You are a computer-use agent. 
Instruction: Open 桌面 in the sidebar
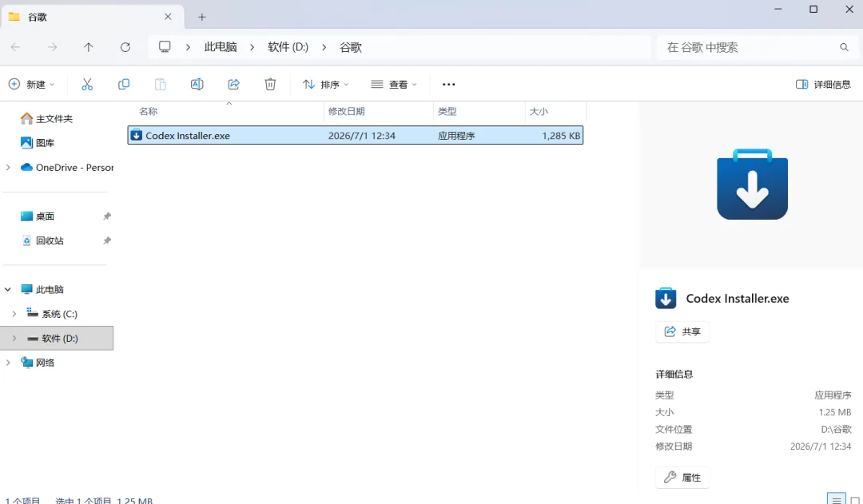click(45, 216)
